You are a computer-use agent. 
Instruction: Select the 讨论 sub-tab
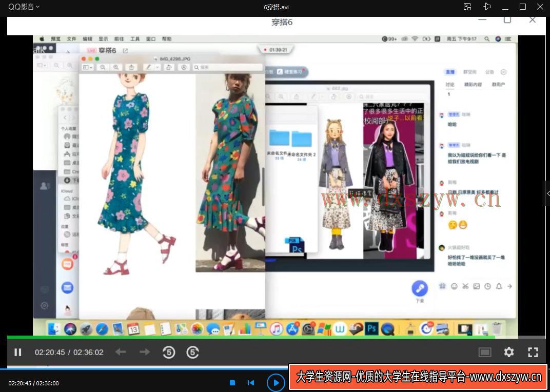tap(450, 85)
